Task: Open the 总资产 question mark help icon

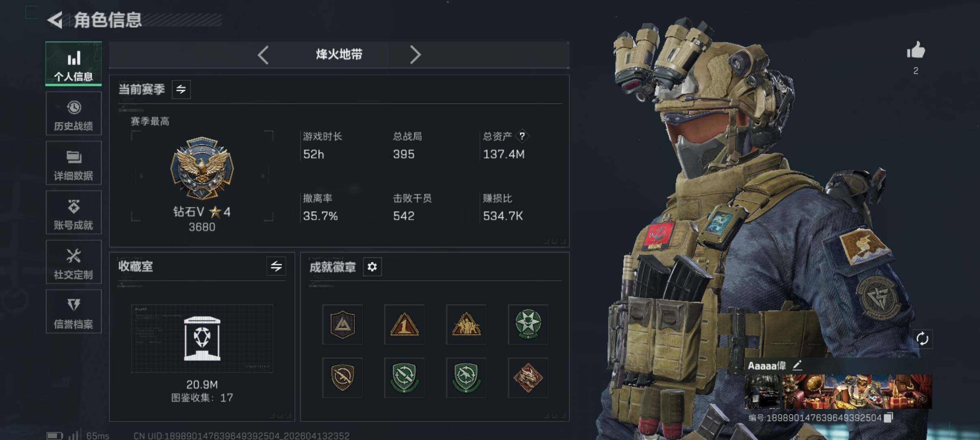Action: point(522,136)
